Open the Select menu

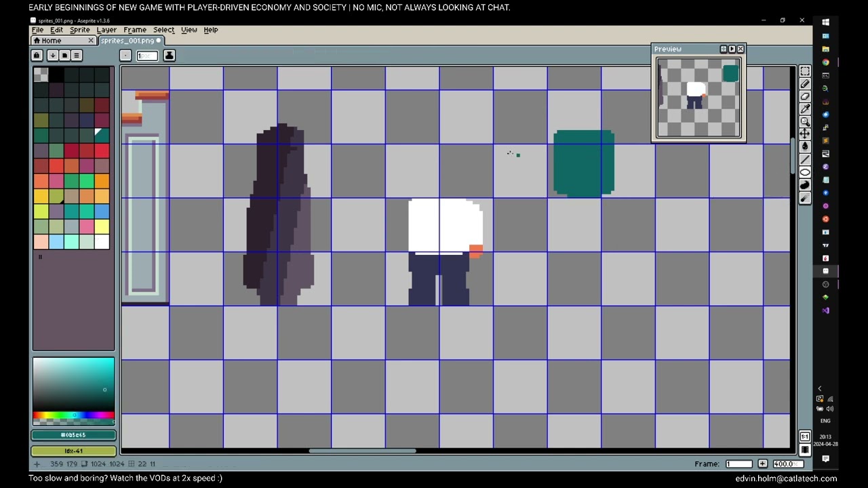click(x=163, y=30)
